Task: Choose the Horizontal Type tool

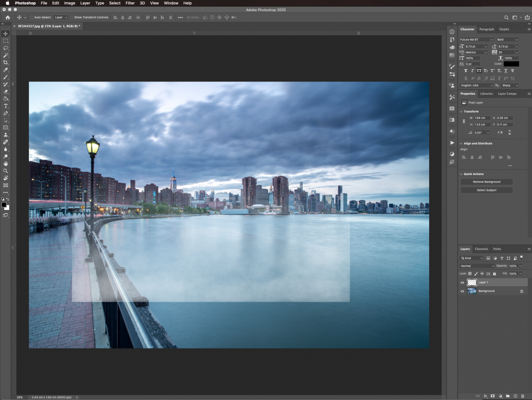Action: [x=6, y=106]
